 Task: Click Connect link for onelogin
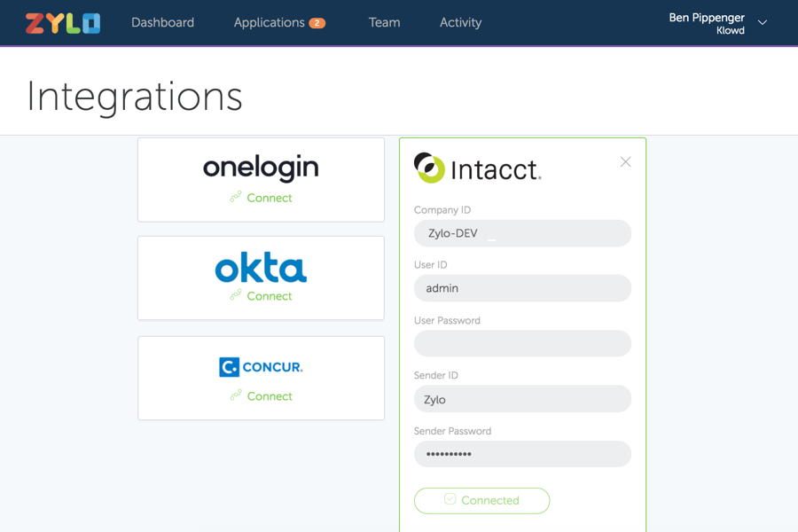coord(269,198)
